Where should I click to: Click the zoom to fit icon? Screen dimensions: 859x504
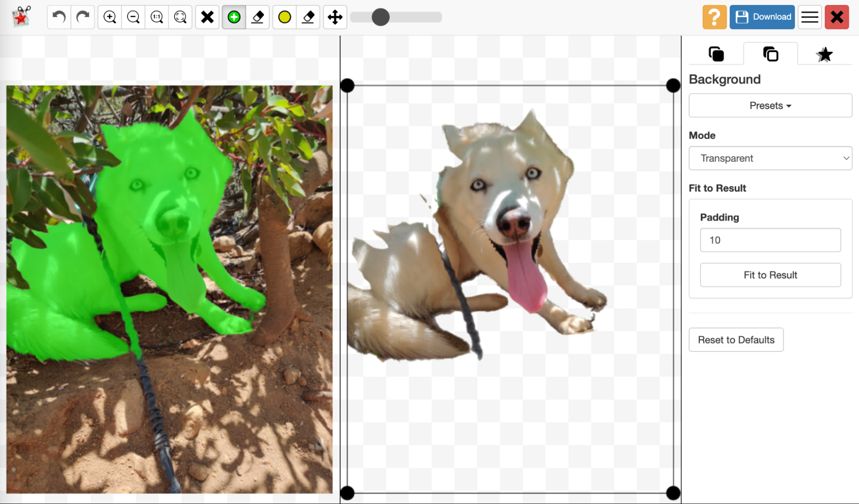[180, 17]
